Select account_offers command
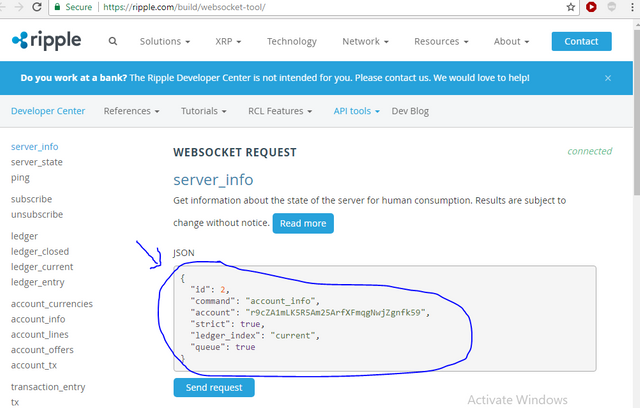 pos(42,350)
